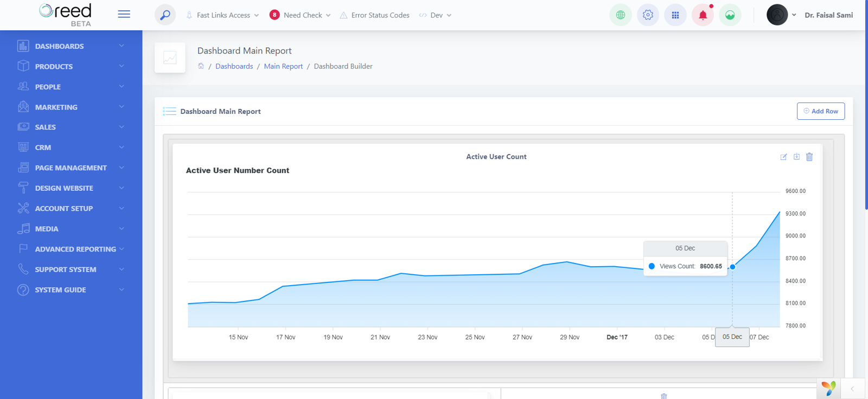
Task: Expand the People chevron
Action: click(x=122, y=87)
